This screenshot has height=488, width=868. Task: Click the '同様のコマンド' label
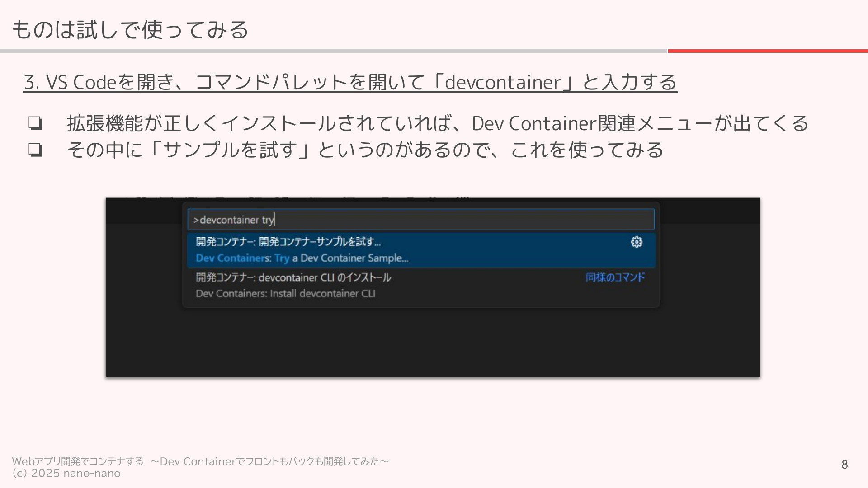click(x=615, y=277)
